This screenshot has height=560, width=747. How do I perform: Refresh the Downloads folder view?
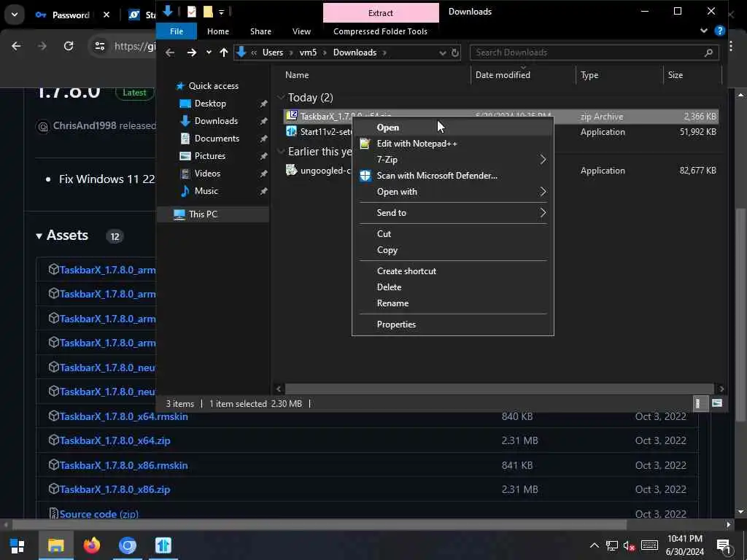point(455,52)
